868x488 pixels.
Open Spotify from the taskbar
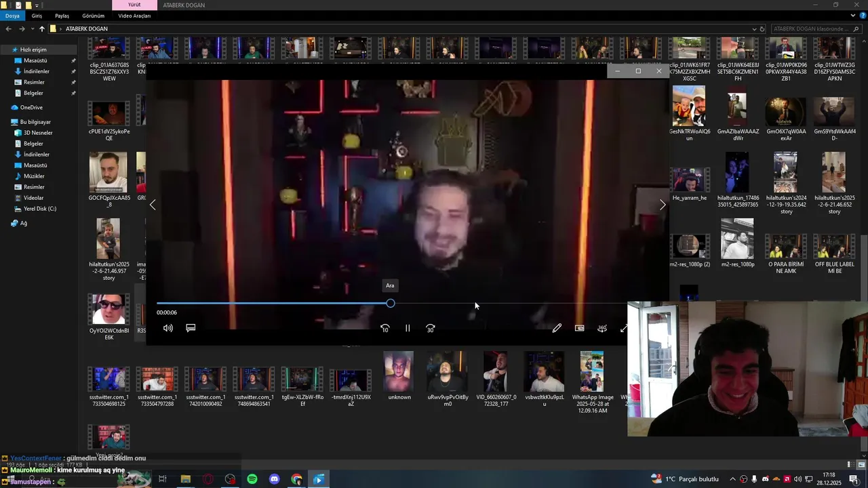pos(252,479)
